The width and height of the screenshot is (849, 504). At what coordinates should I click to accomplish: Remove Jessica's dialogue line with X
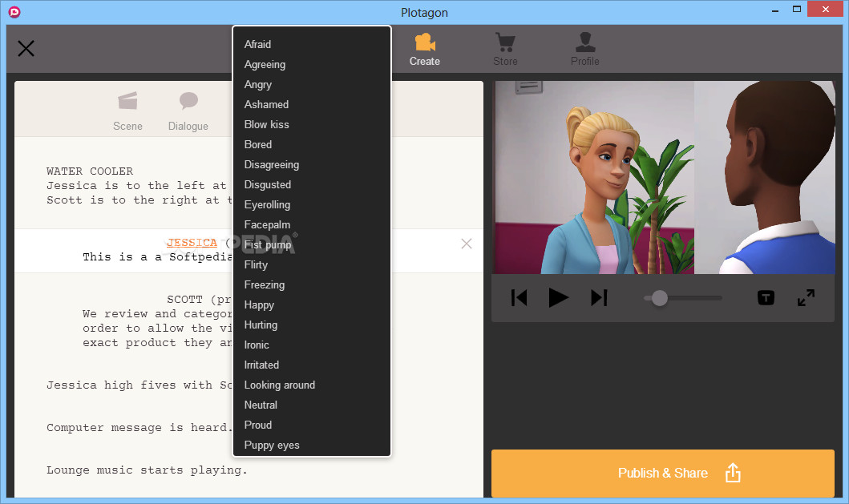coord(467,244)
